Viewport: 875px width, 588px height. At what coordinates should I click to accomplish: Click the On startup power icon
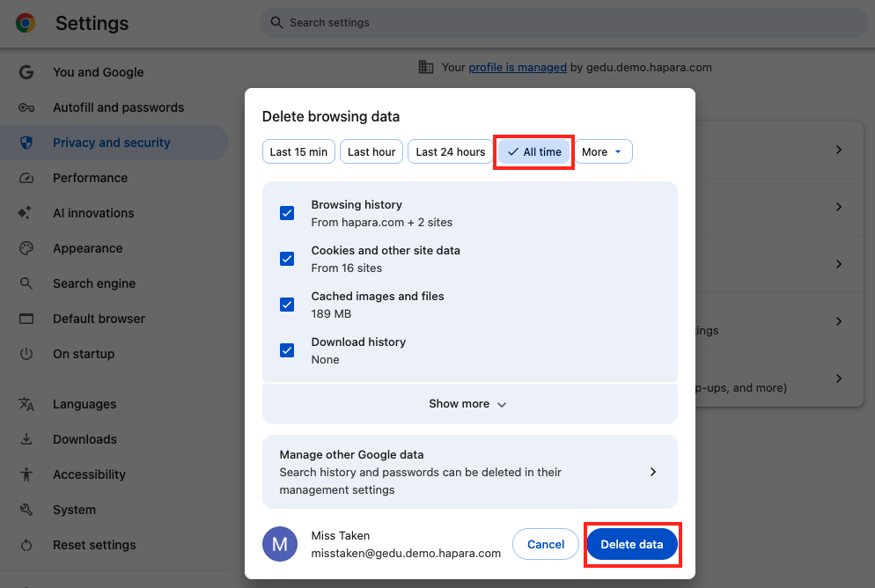tap(26, 354)
